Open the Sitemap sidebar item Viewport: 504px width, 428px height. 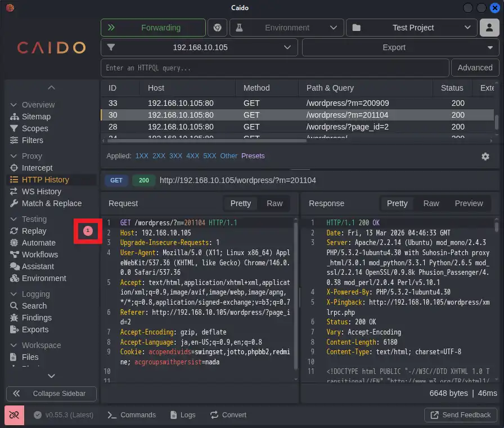tap(36, 117)
